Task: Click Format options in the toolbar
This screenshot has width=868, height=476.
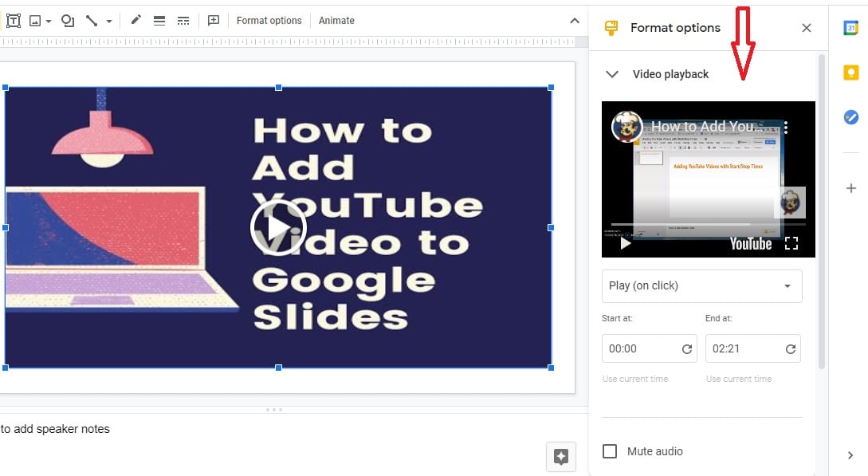Action: (269, 21)
